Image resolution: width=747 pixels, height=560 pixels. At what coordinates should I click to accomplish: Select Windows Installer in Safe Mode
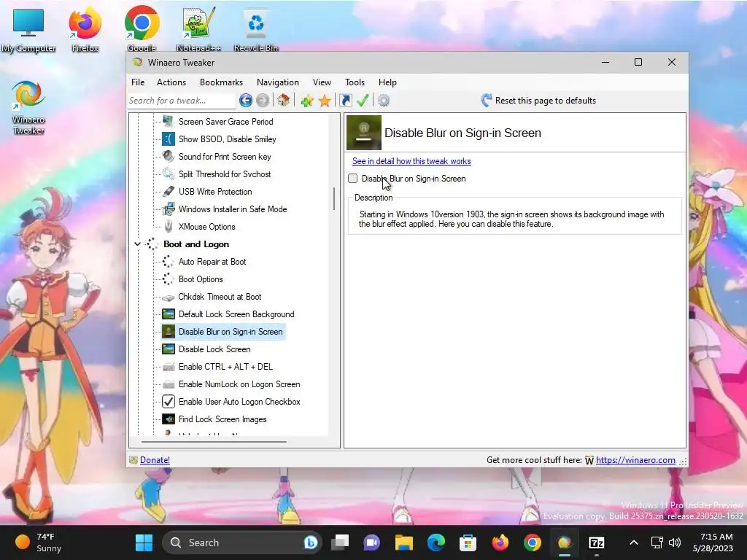pyautogui.click(x=233, y=209)
